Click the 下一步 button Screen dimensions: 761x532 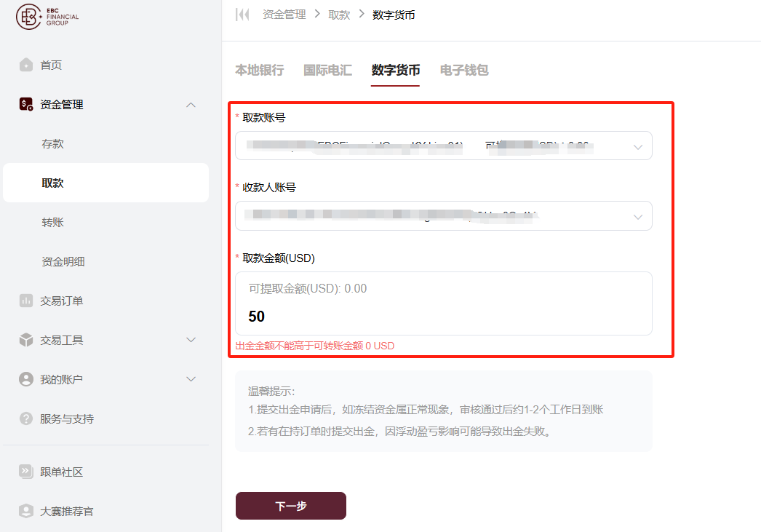click(291, 506)
